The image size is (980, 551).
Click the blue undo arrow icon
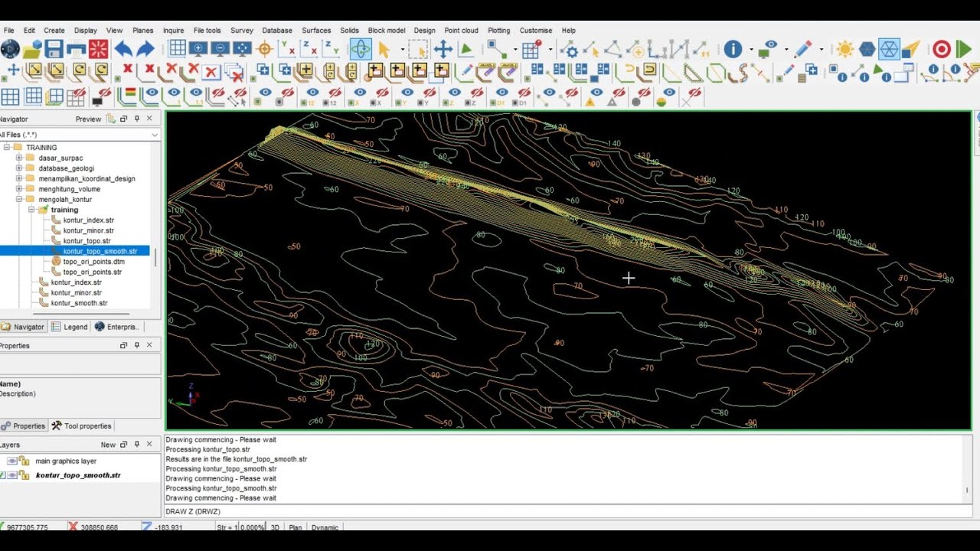tap(122, 50)
